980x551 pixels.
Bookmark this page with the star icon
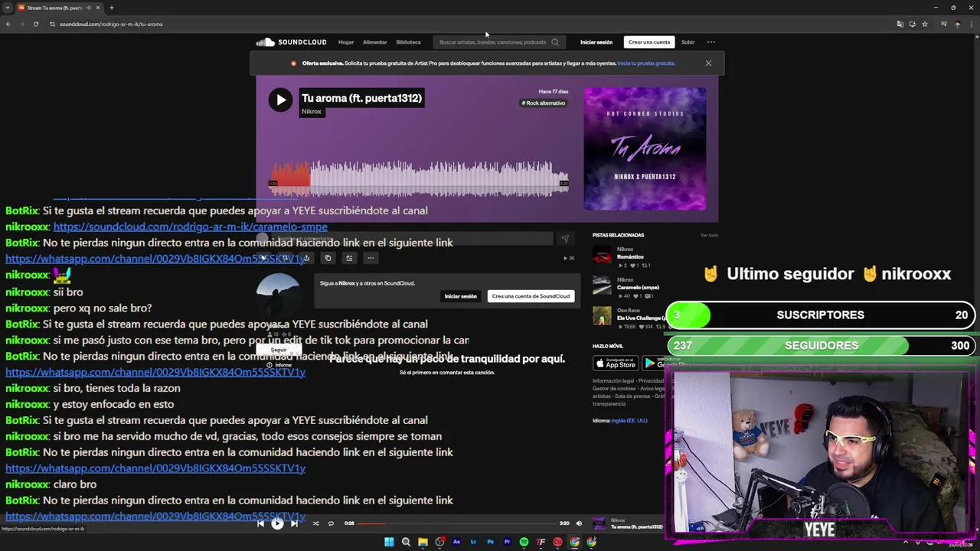click(x=924, y=24)
